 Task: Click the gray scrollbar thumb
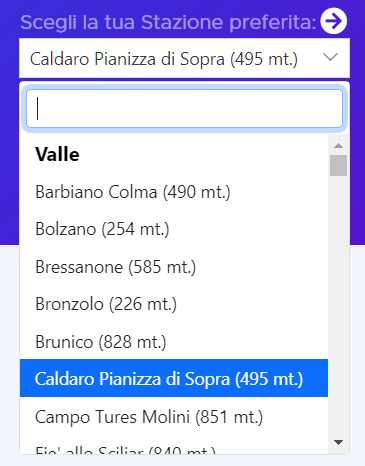[x=338, y=165]
